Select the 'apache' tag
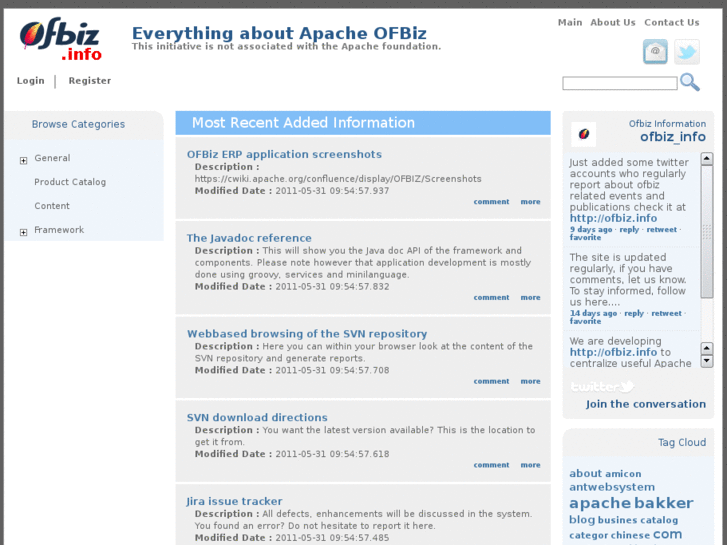The width and height of the screenshot is (727, 545). 600,503
